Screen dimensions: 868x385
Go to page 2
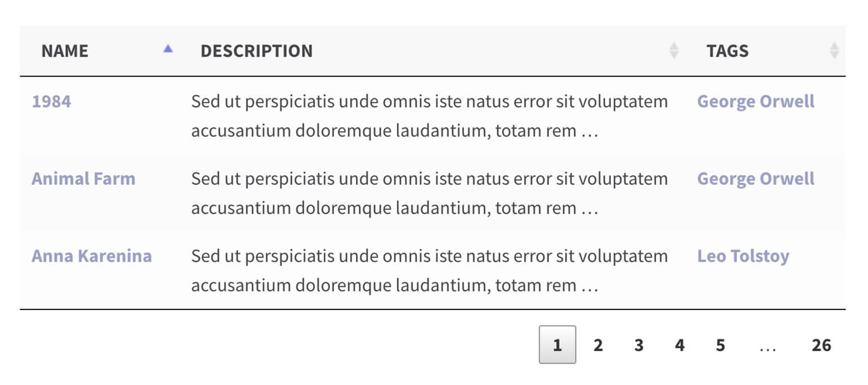point(598,344)
